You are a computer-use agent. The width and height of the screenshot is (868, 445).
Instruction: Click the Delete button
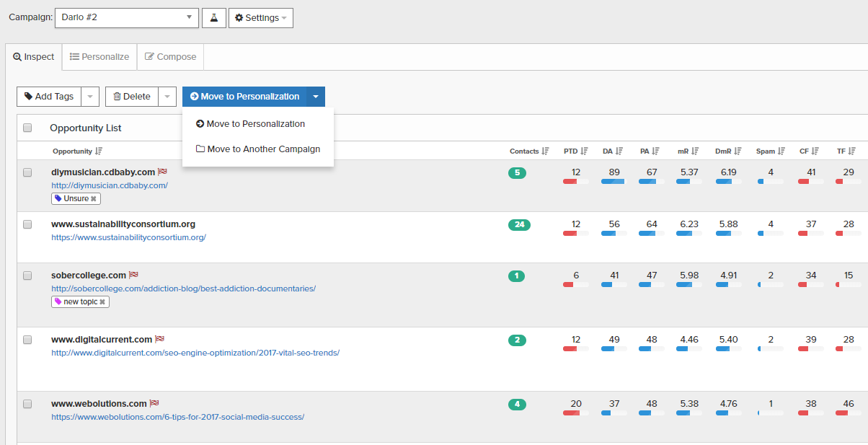pos(131,97)
